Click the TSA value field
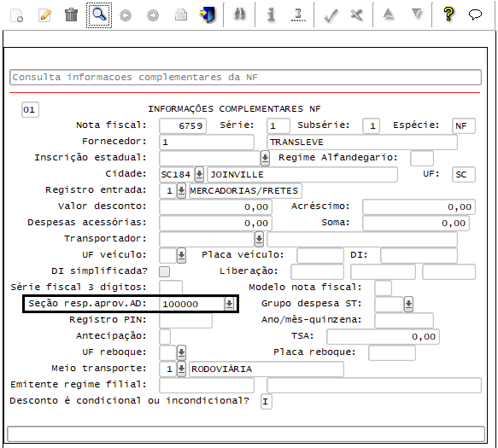This screenshot has height=448, width=498. click(x=383, y=336)
